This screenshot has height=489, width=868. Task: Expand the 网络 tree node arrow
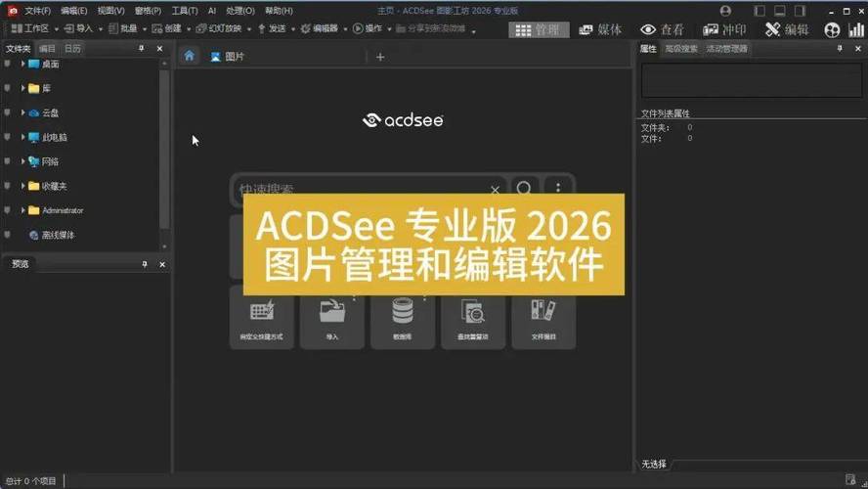pos(22,161)
